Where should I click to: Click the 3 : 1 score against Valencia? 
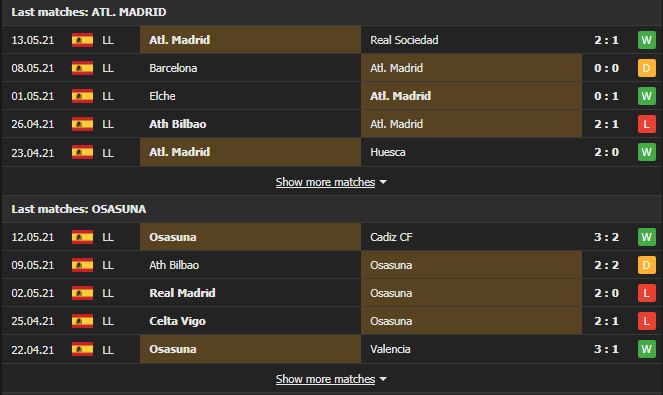606,349
